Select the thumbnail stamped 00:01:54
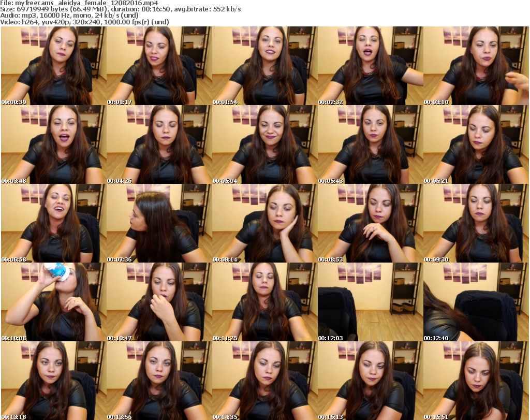Image resolution: width=530 pixels, height=420 pixels. (264, 66)
